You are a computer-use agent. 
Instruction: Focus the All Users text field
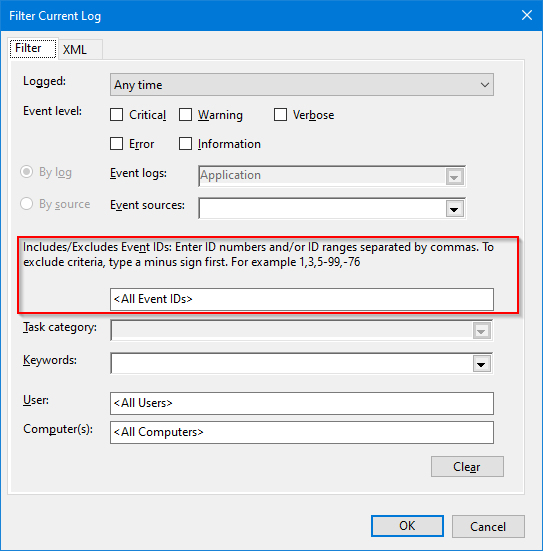(302, 403)
